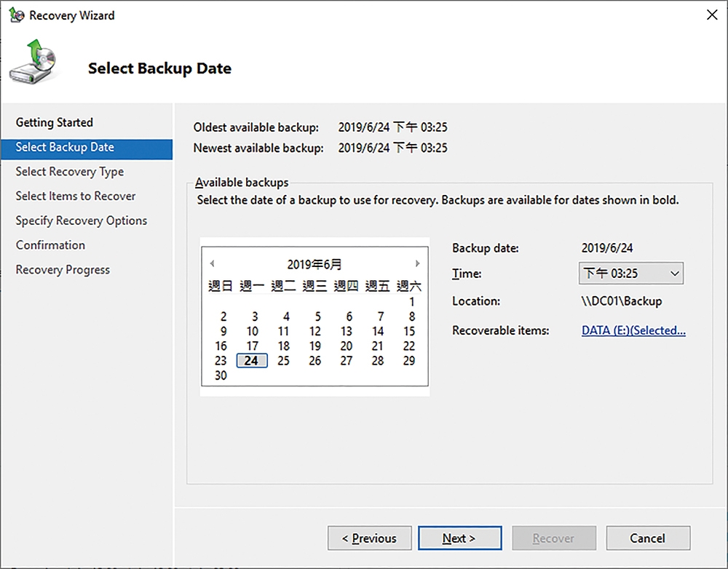Choose date 20 in the calendar

[x=347, y=346]
